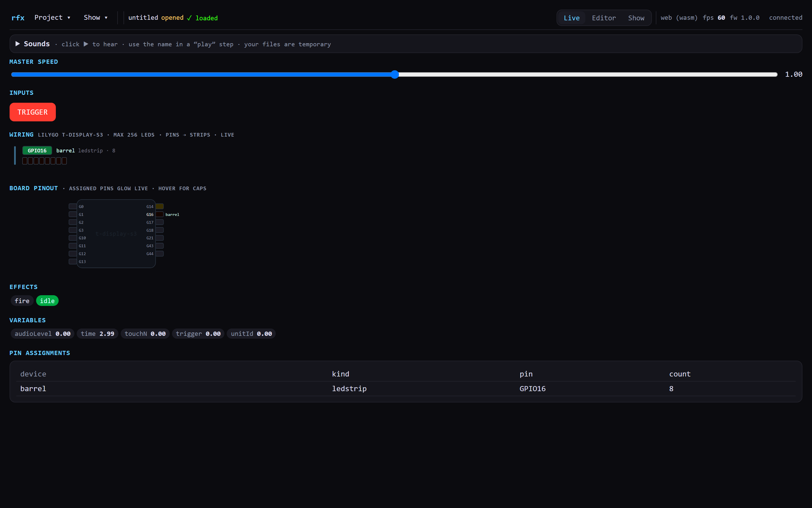Click the barrel label beside G16
This screenshot has width=812, height=508.
[x=172, y=214]
